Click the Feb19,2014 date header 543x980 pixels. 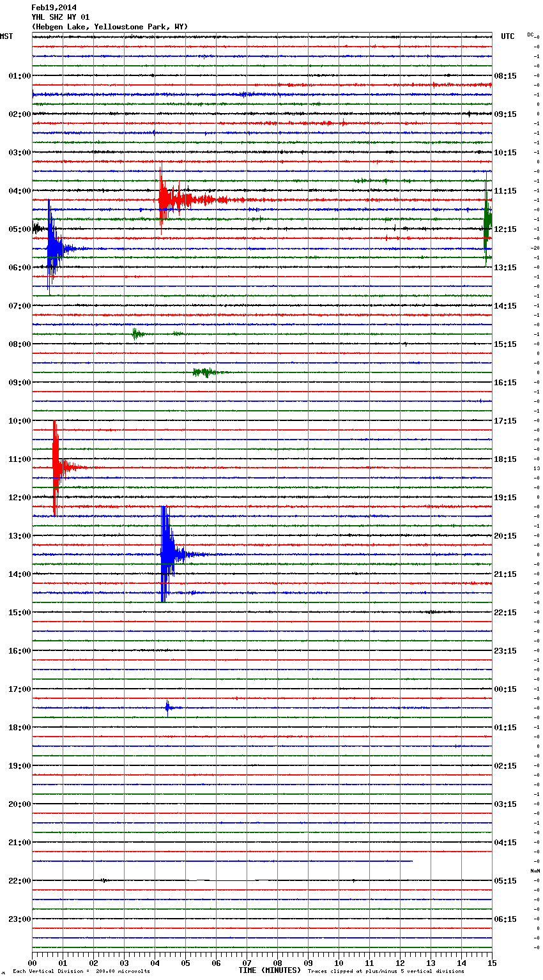pos(54,8)
